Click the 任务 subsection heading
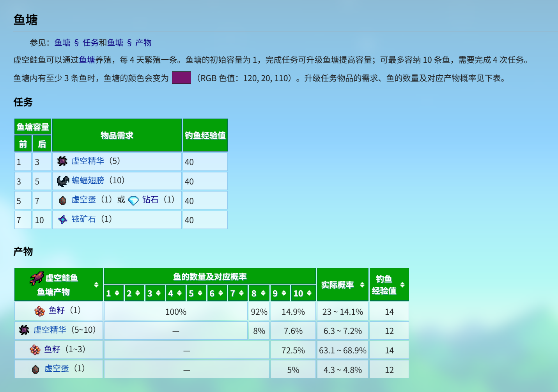558x392 pixels. click(x=23, y=102)
